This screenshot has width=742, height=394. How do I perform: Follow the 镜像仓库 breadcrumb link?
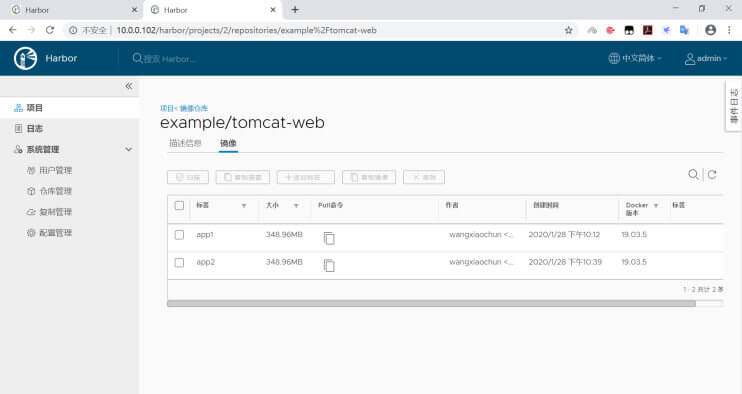(194, 108)
